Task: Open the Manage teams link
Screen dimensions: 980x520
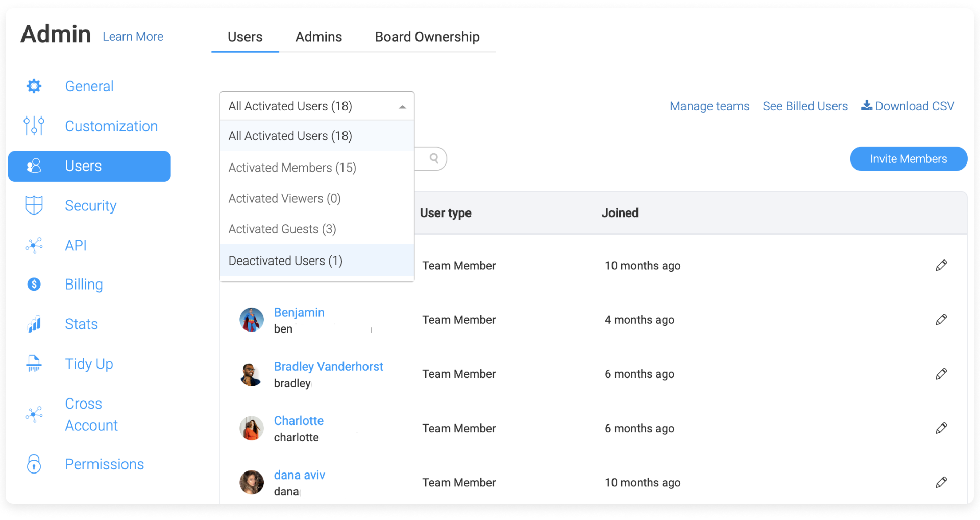Action: (x=709, y=106)
